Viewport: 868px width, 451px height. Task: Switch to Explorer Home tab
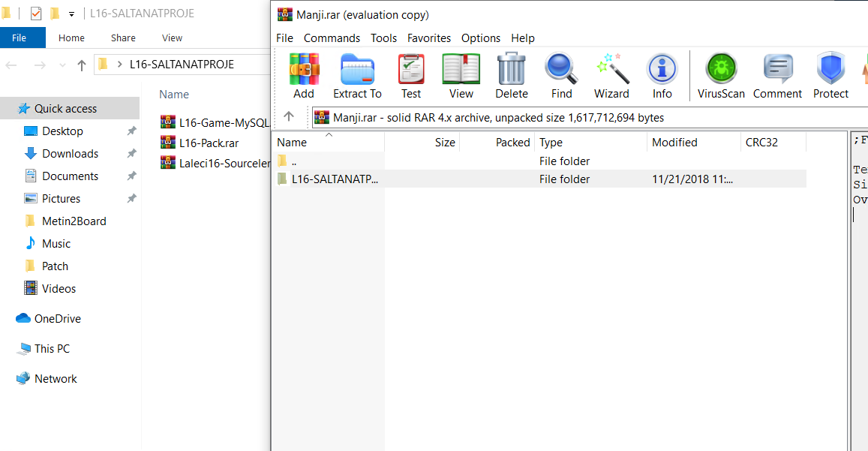coord(71,38)
